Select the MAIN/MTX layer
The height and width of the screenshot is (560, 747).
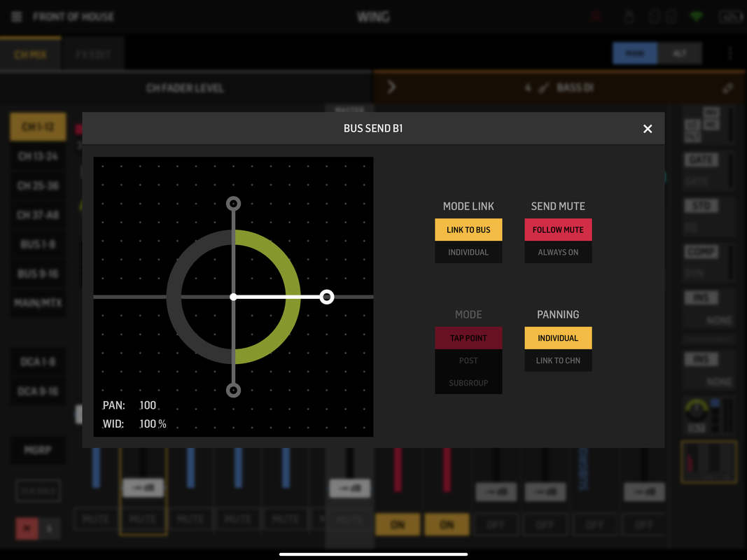coord(38,303)
